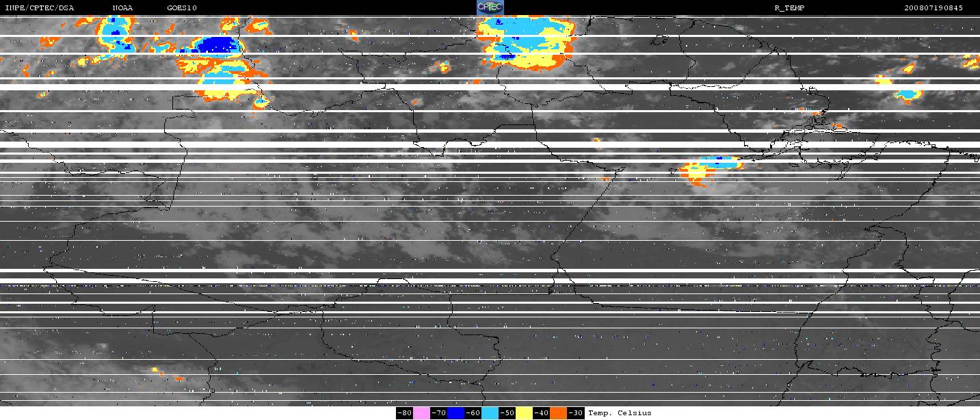Select the pink legend color swatch

(x=421, y=413)
